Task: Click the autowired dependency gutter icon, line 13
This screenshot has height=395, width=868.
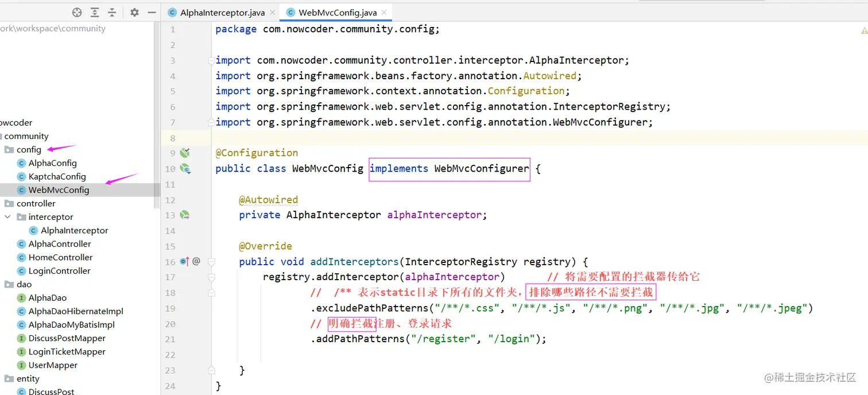Action: click(185, 215)
